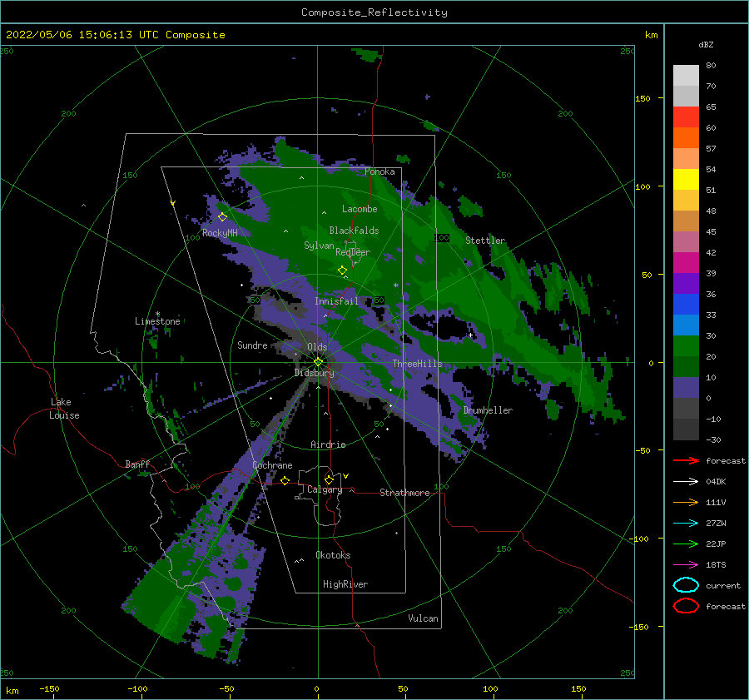
Task: Click the yellow diamond marker in Calgary
Action: [329, 479]
